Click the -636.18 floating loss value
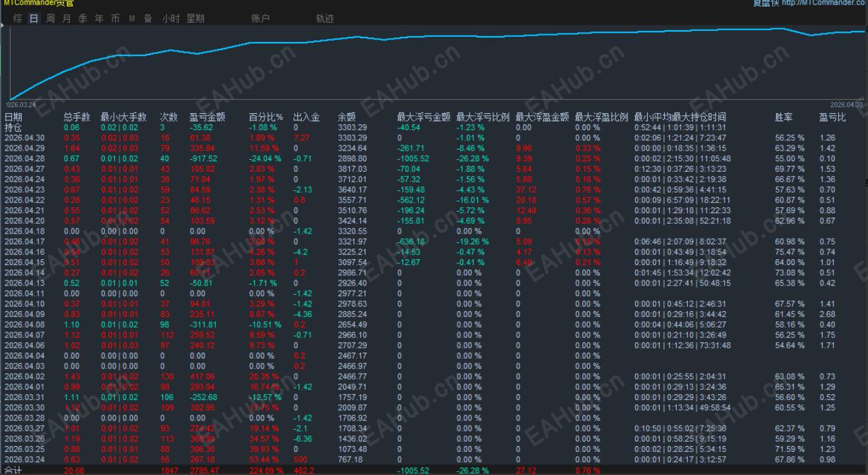This screenshot has width=868, height=475. tap(410, 241)
